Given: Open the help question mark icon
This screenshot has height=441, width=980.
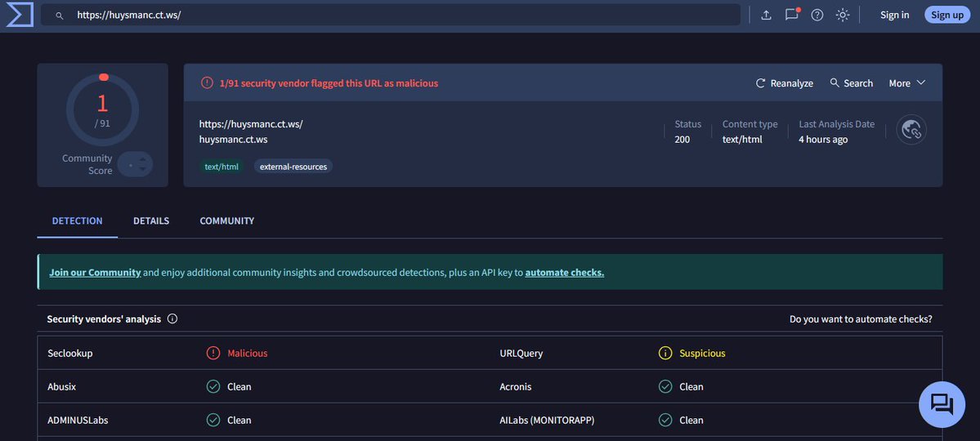Looking at the screenshot, I should tap(817, 15).
